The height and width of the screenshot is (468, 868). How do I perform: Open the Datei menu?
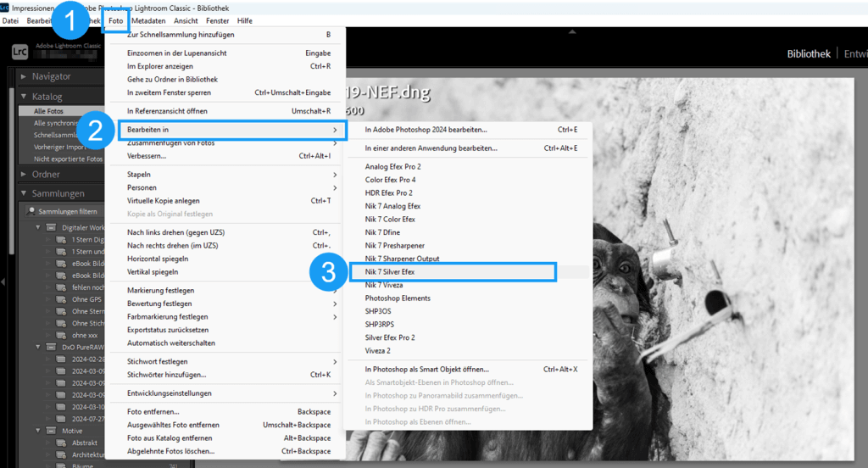10,21
